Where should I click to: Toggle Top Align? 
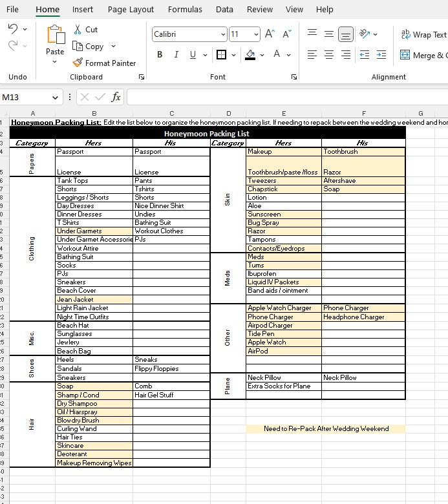coord(312,32)
